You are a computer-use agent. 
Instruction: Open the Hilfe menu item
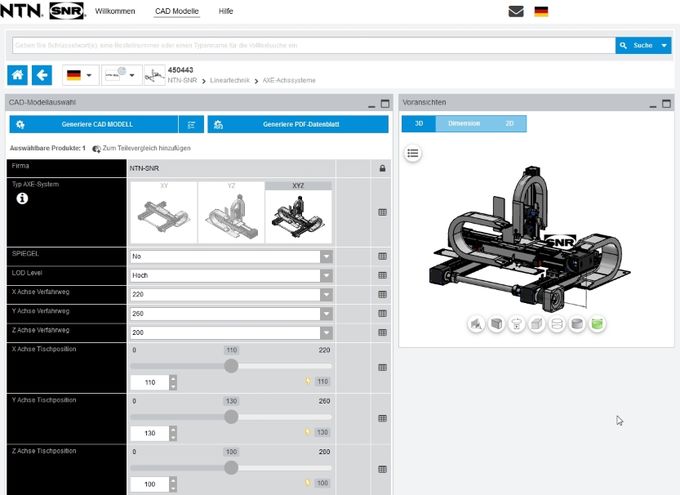(x=225, y=11)
